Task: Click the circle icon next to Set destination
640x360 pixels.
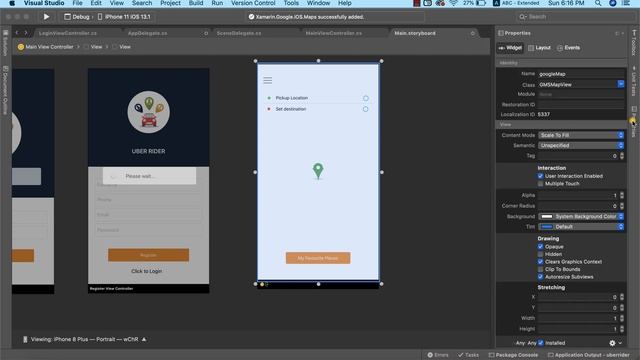Action: [366, 109]
